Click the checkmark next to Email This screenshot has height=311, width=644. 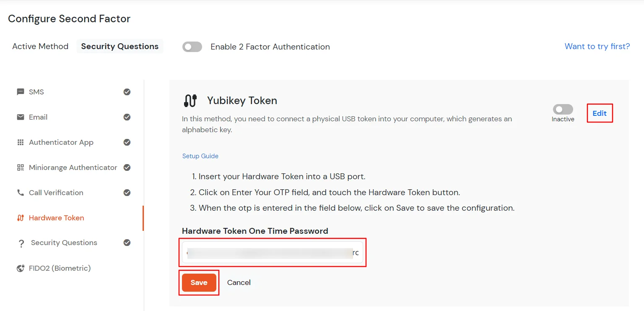tap(127, 117)
